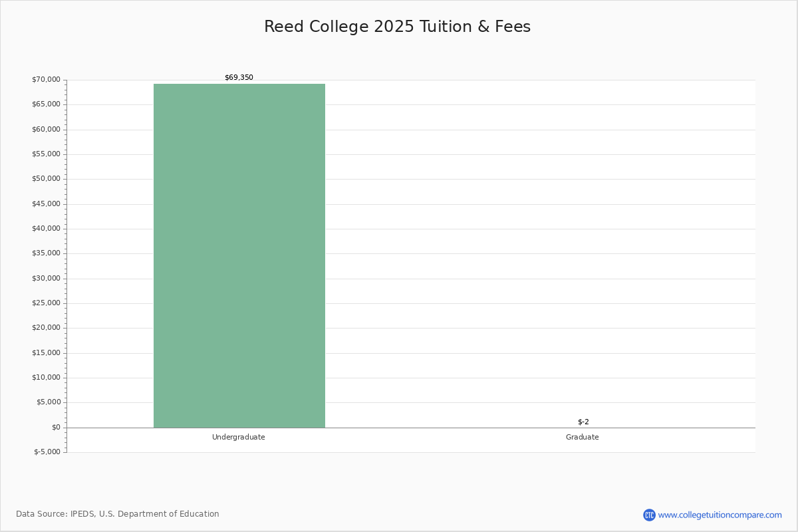798x532 pixels.
Task: Click the CTC logo icon
Action: click(649, 515)
